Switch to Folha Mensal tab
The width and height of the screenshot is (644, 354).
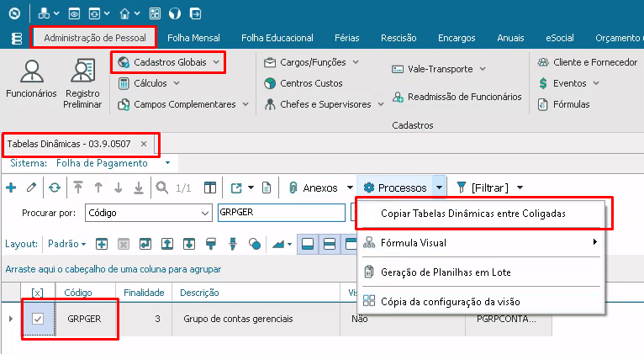193,38
